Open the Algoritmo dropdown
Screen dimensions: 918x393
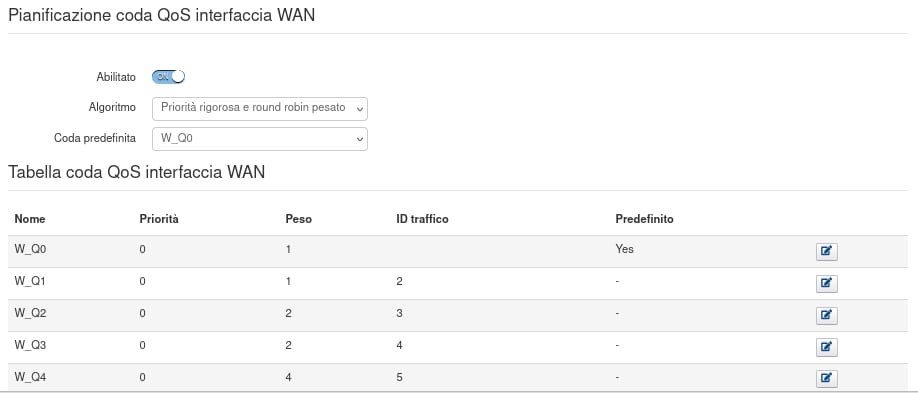[260, 108]
